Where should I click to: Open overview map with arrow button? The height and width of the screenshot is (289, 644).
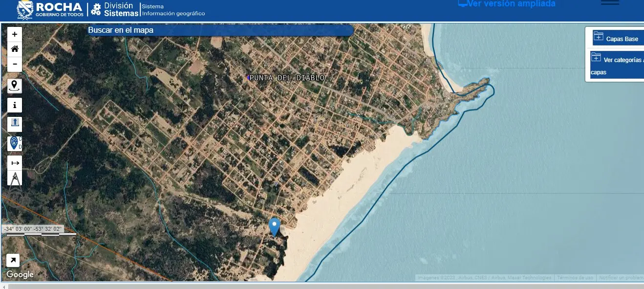tap(13, 261)
